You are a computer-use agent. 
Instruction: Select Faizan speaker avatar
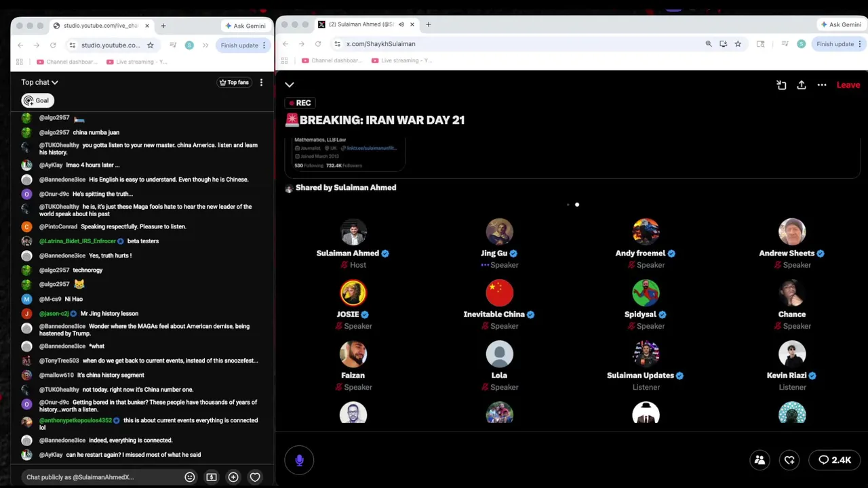tap(353, 354)
